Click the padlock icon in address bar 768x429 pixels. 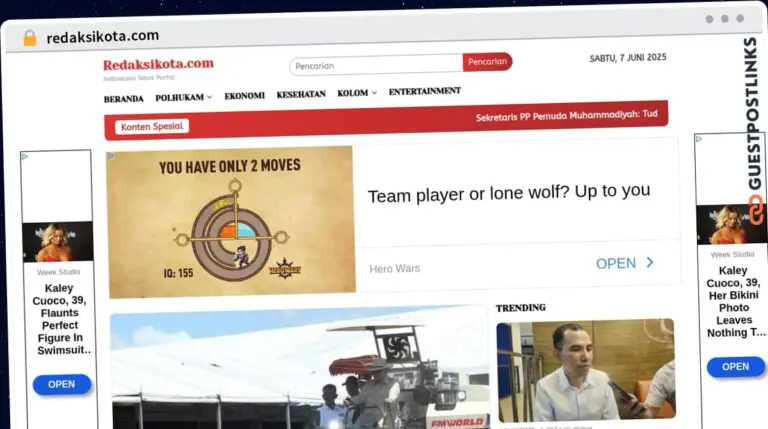pyautogui.click(x=29, y=37)
